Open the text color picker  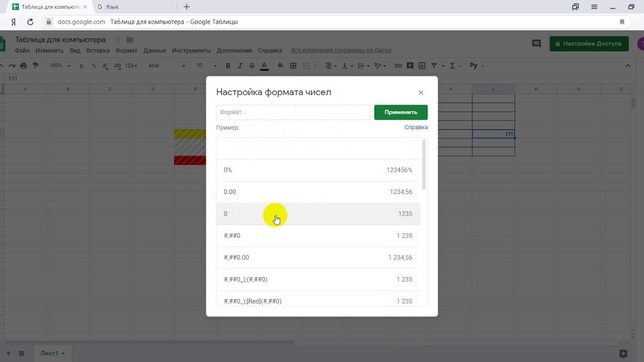[x=264, y=65]
